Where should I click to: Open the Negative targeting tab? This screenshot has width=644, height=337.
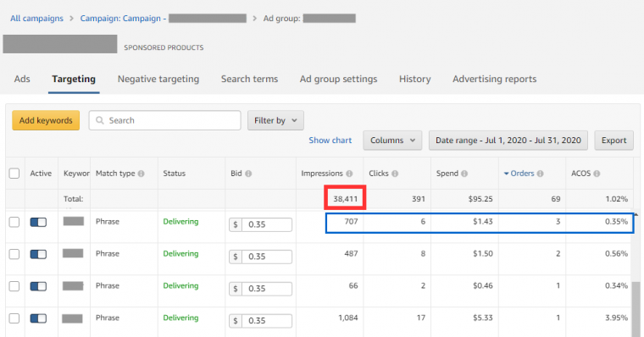point(158,79)
